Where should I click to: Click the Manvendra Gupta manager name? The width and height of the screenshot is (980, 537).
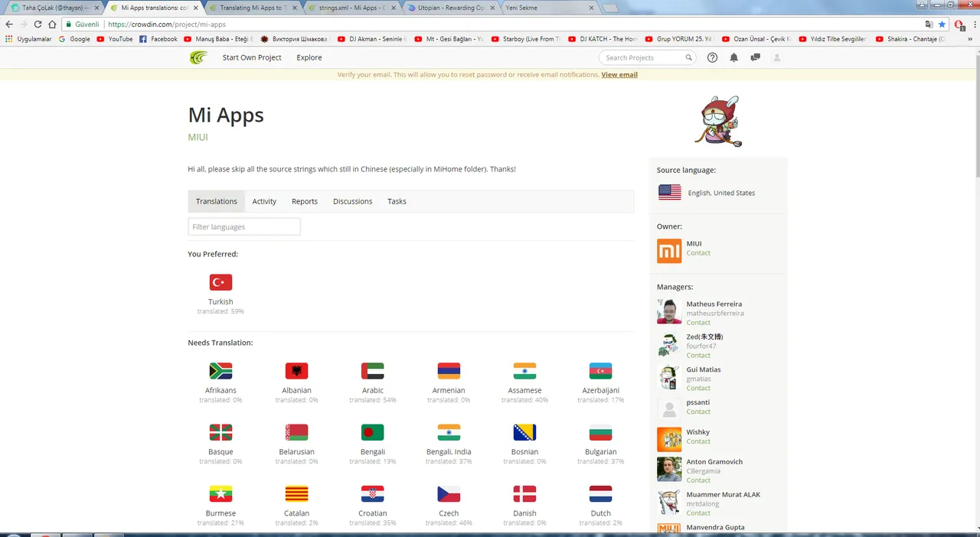(x=716, y=528)
